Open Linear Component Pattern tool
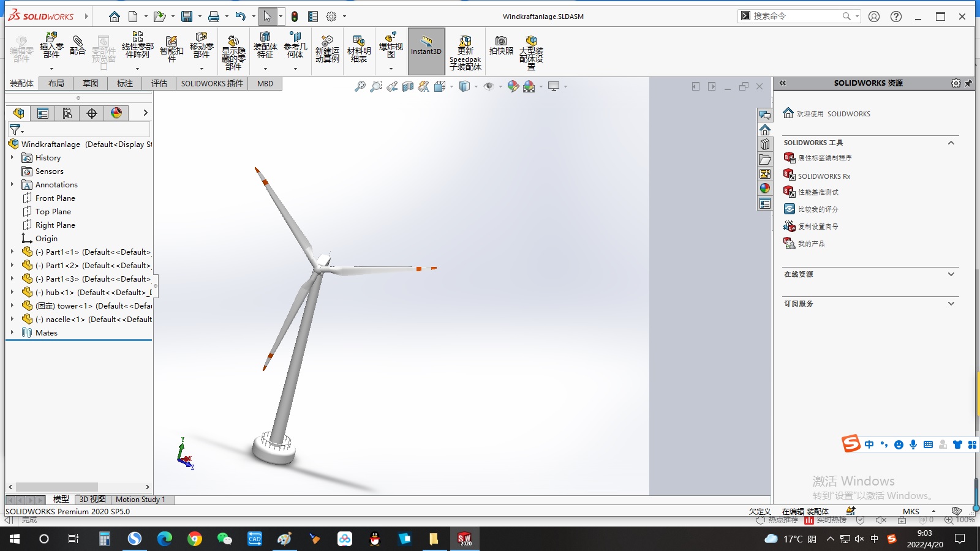 click(137, 47)
